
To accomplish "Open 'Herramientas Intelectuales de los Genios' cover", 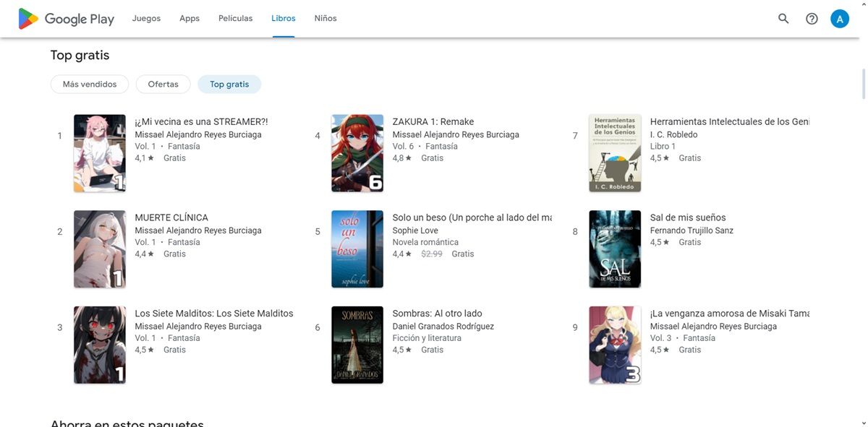I will (x=615, y=152).
